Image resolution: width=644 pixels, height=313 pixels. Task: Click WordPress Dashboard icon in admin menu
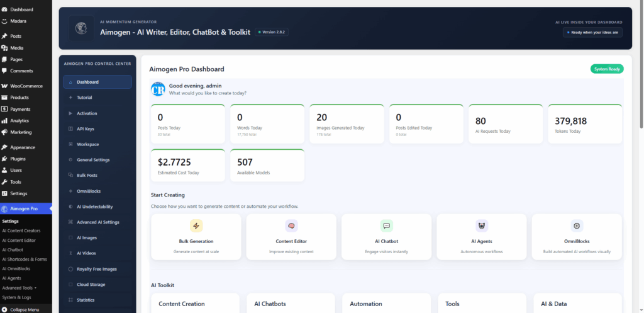[x=4, y=9]
